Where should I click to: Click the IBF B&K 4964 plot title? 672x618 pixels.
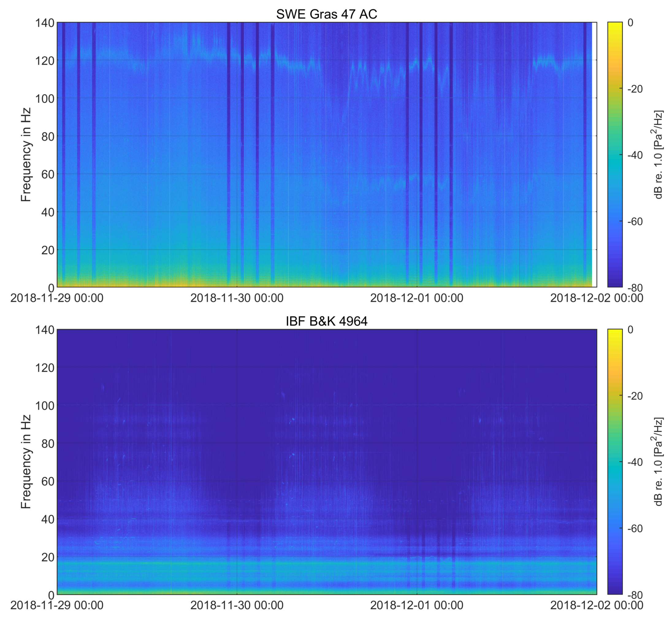pos(326,321)
